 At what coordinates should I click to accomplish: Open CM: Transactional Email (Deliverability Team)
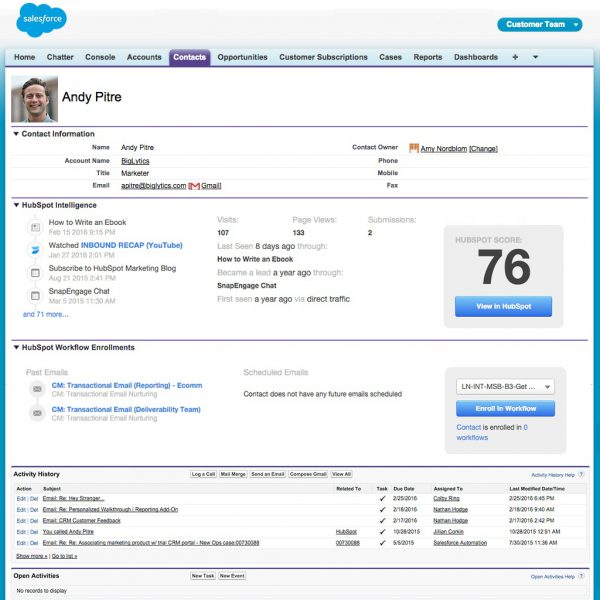pos(126,409)
